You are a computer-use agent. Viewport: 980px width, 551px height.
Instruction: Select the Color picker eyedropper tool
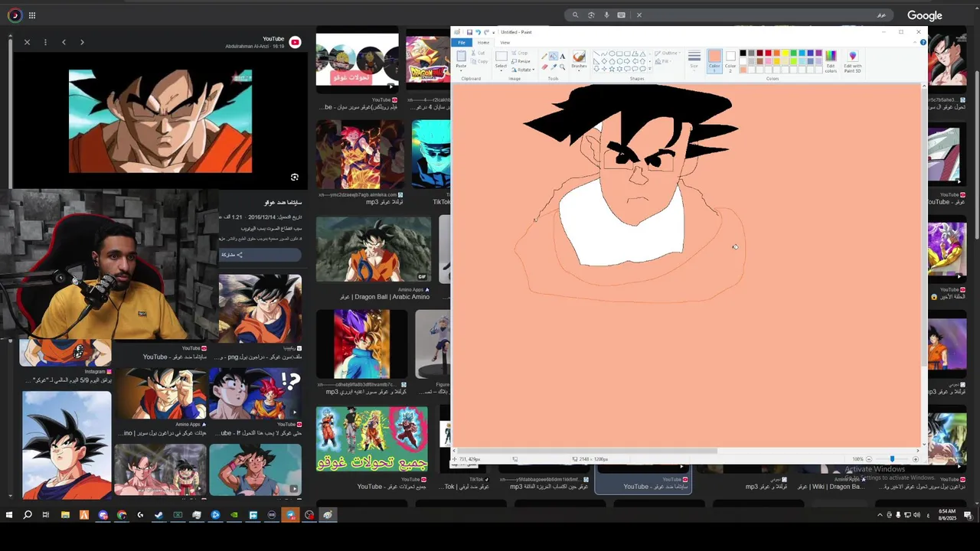554,67
